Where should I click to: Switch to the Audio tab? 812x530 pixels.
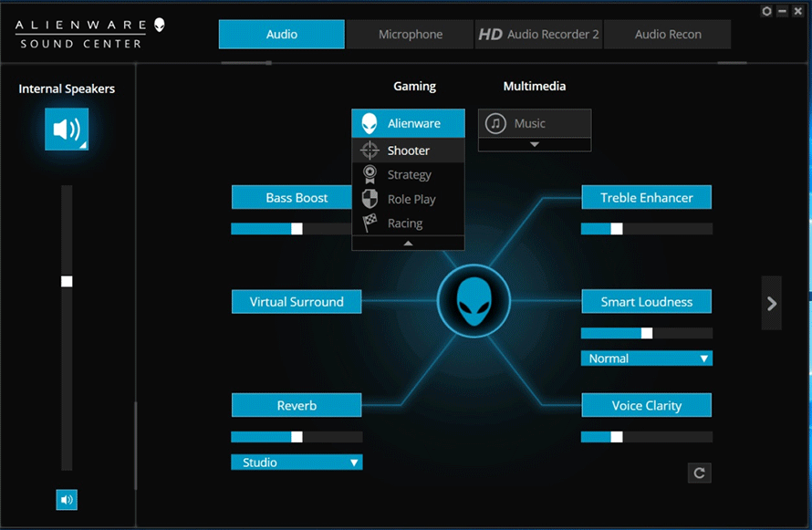point(282,34)
